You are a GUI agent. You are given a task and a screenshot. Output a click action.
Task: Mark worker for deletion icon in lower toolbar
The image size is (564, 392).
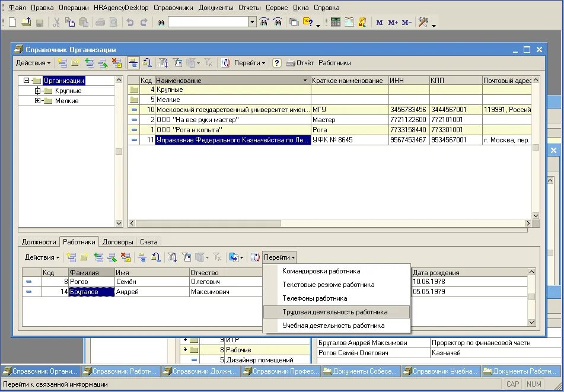125,257
